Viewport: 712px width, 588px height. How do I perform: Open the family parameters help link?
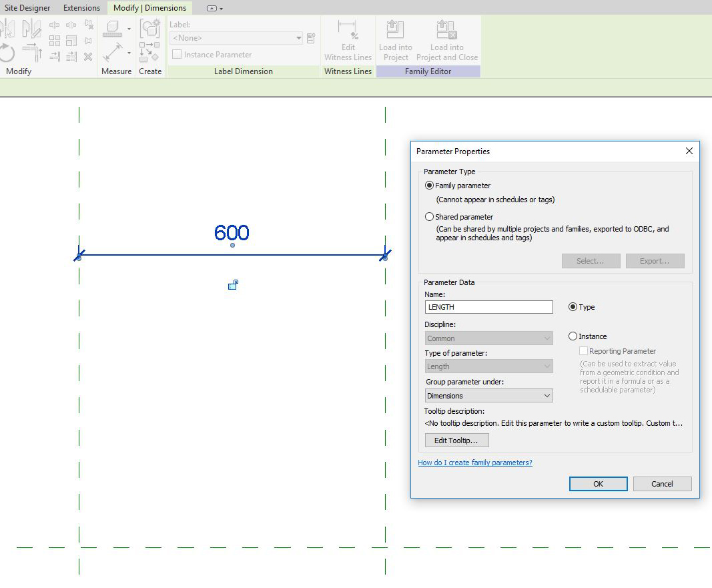tap(475, 462)
